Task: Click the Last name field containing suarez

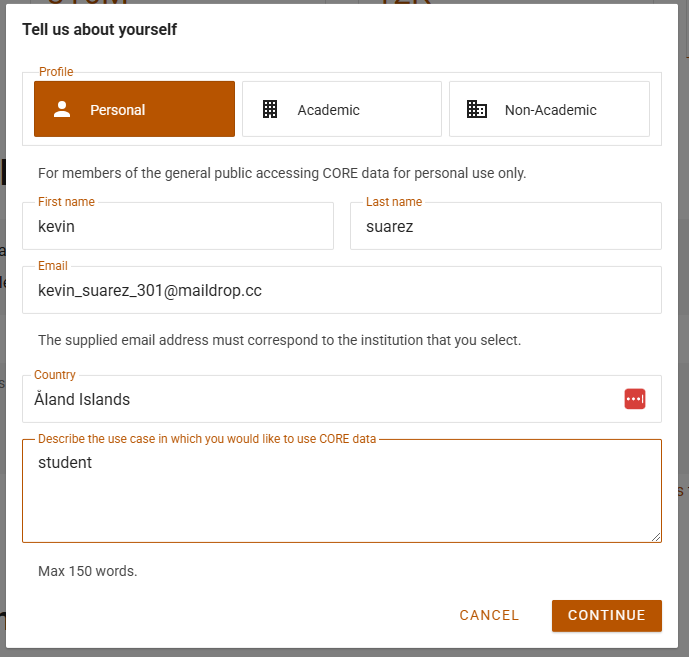Action: pyautogui.click(x=505, y=227)
